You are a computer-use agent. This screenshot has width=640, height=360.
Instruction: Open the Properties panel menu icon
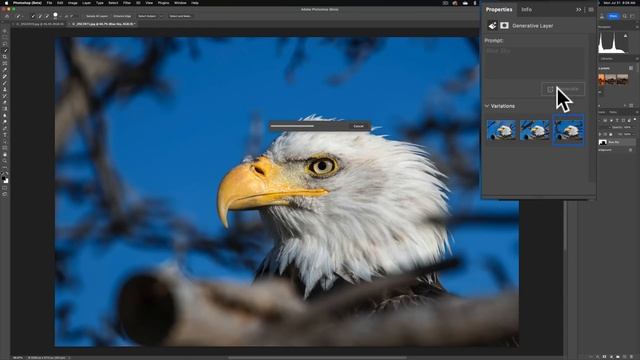[x=591, y=9]
